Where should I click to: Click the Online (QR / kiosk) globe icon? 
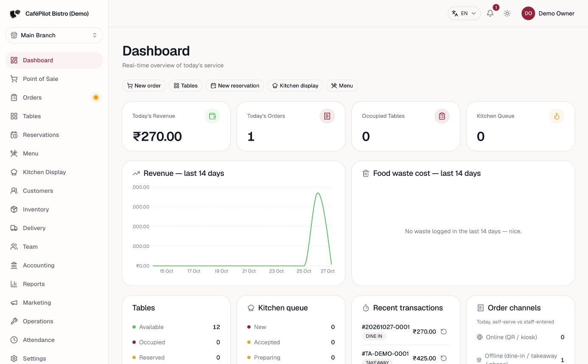pos(480,337)
